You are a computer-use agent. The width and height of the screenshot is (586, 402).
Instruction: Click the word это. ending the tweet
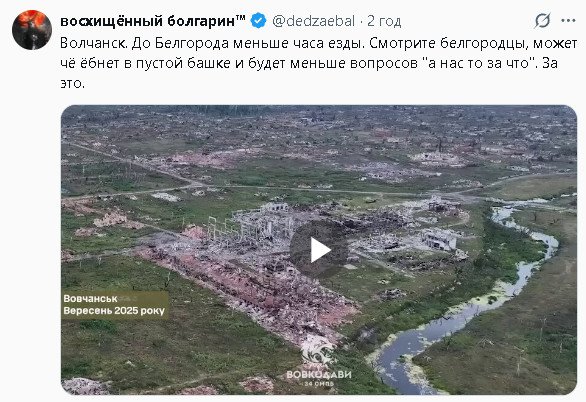coord(73,83)
